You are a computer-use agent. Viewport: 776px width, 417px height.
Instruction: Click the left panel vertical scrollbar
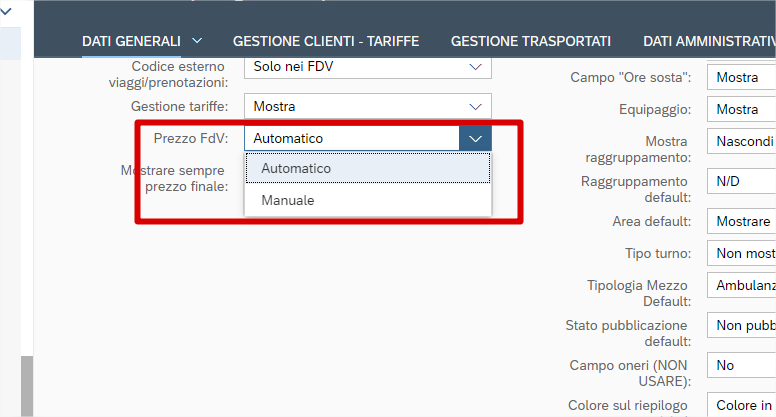coord(27,385)
